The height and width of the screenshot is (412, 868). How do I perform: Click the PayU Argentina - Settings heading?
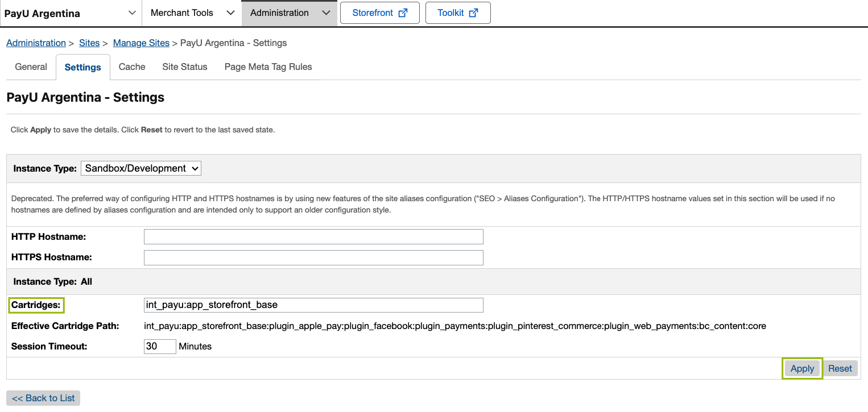[x=85, y=97]
